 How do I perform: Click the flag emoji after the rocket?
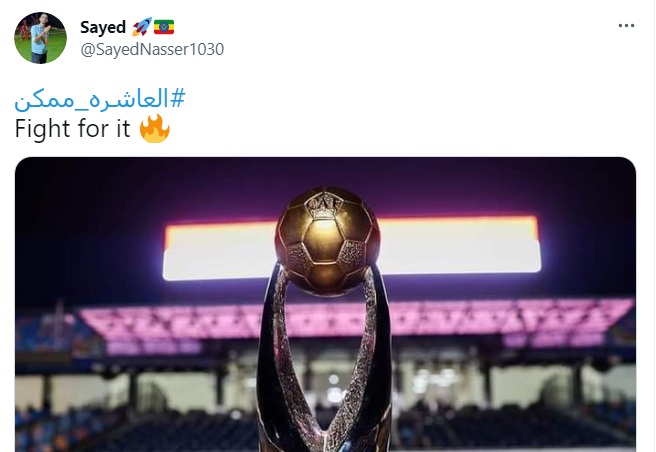coord(164,27)
